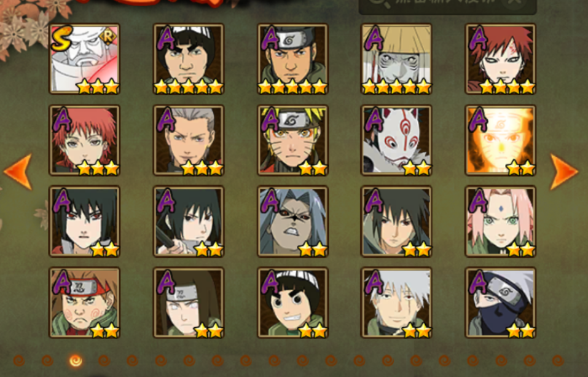Select Sage Mode Naruto portrait
The width and height of the screenshot is (588, 377).
(x=292, y=140)
